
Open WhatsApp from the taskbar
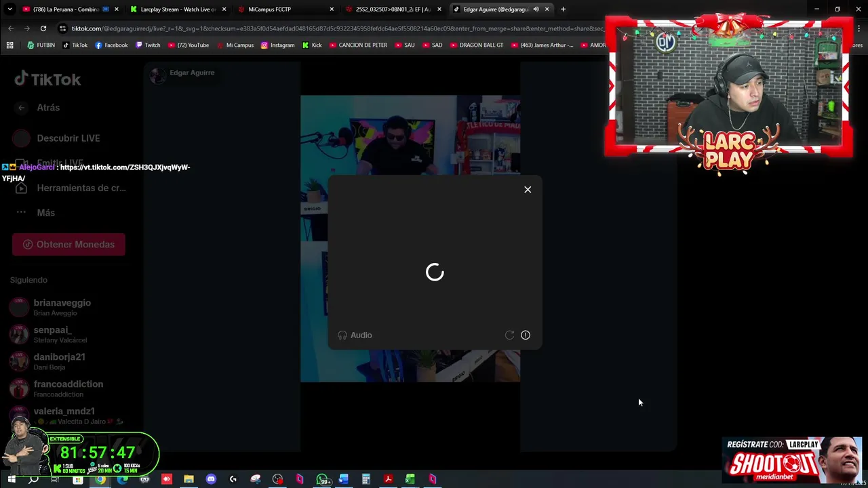(322, 480)
